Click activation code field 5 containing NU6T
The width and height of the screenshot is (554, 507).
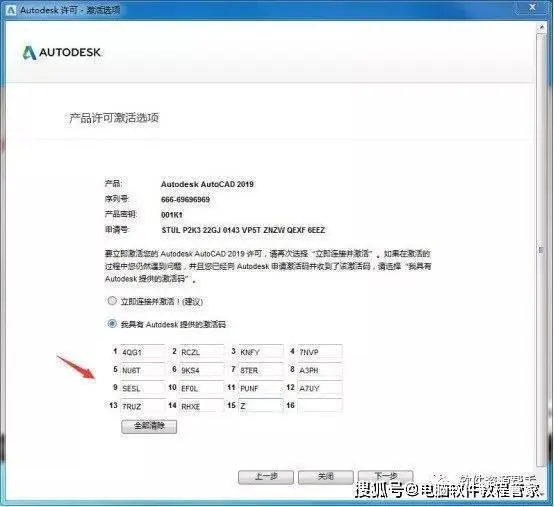142,370
